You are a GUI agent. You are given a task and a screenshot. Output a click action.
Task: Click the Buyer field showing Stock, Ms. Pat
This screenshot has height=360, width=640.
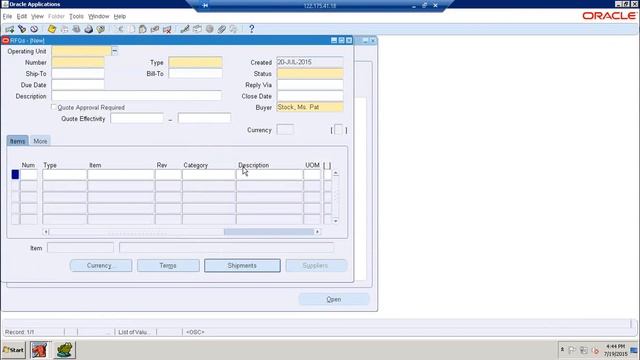tap(310, 107)
